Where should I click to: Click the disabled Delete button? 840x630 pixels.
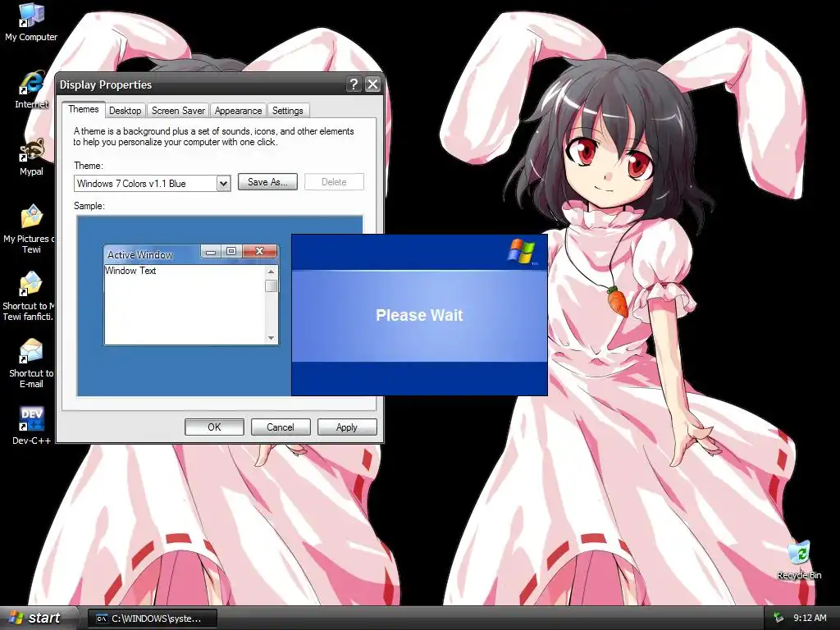click(x=334, y=182)
